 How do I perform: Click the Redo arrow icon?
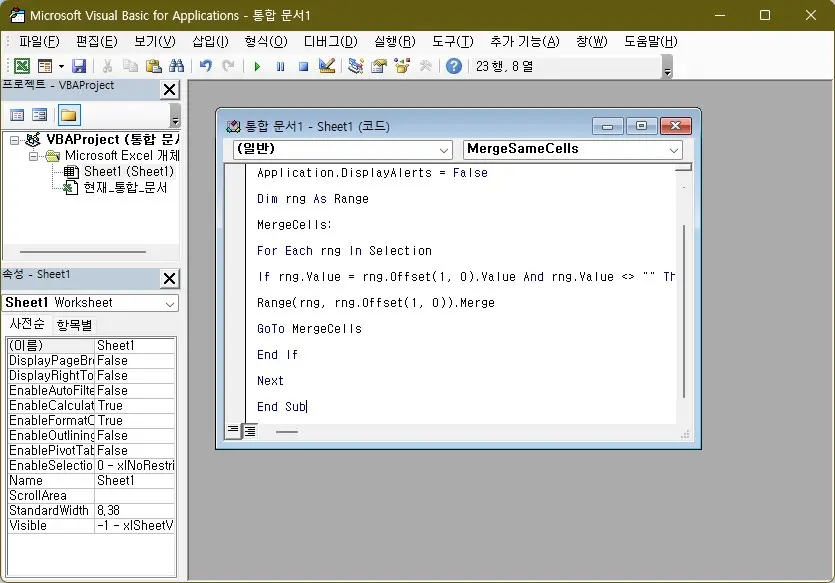228,66
